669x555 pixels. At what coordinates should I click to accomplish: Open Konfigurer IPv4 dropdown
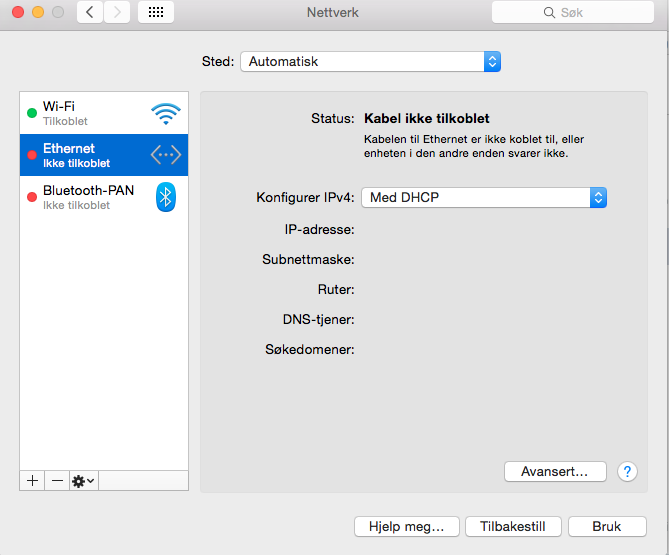pyautogui.click(x=484, y=198)
